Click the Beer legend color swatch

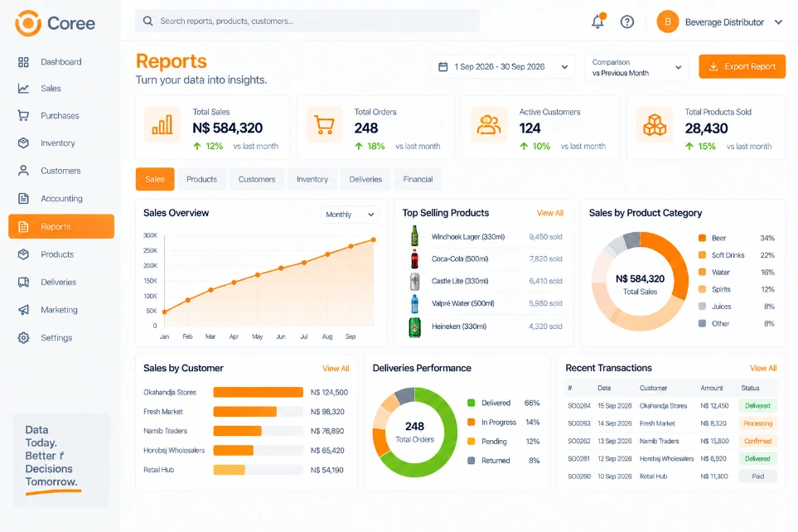[x=702, y=238]
